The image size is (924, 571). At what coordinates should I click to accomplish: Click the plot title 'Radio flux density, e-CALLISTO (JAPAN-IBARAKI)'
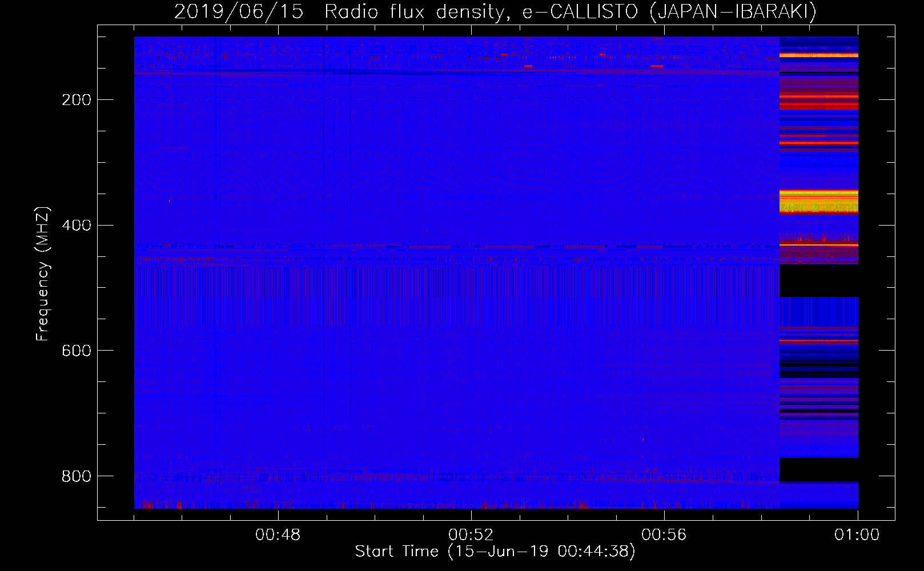pos(571,11)
